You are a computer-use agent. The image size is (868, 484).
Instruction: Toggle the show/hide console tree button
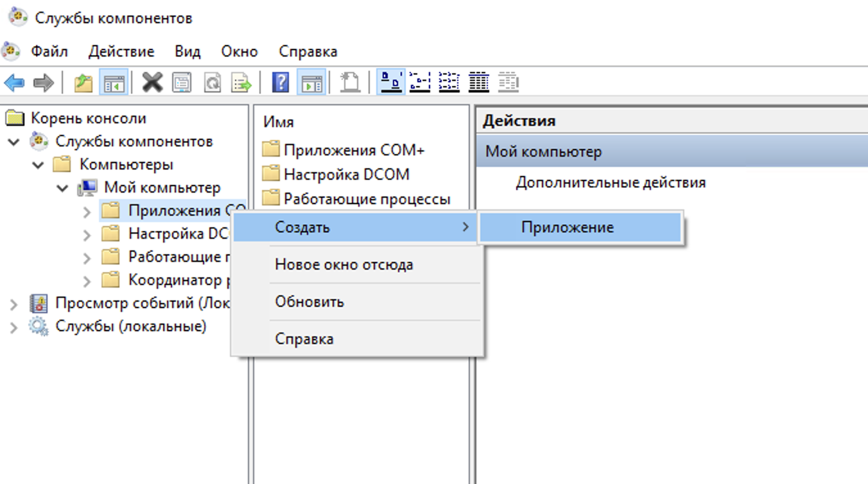click(x=114, y=82)
